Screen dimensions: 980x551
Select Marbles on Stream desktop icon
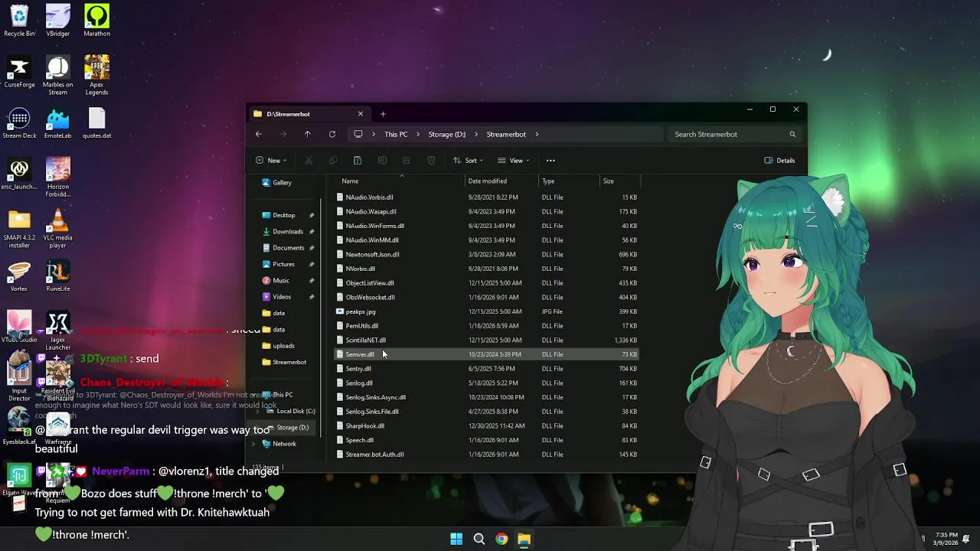tap(58, 76)
